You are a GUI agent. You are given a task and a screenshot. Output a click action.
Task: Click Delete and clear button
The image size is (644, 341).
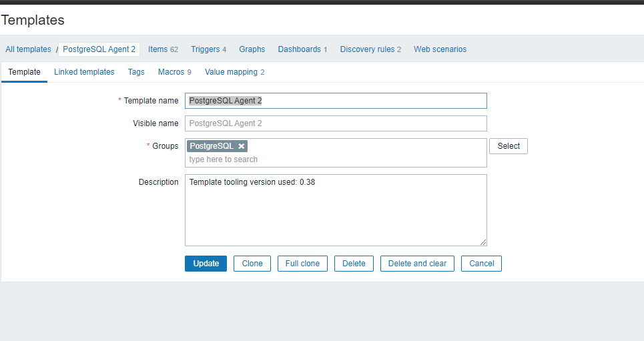pyautogui.click(x=417, y=264)
